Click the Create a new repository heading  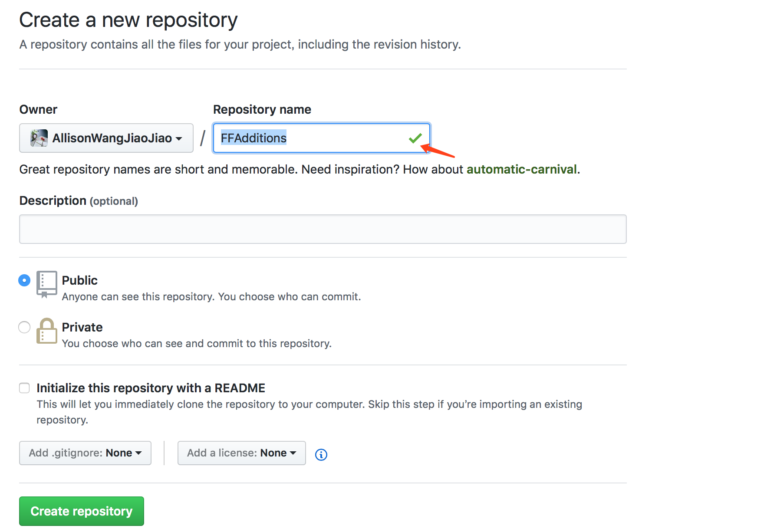(128, 20)
